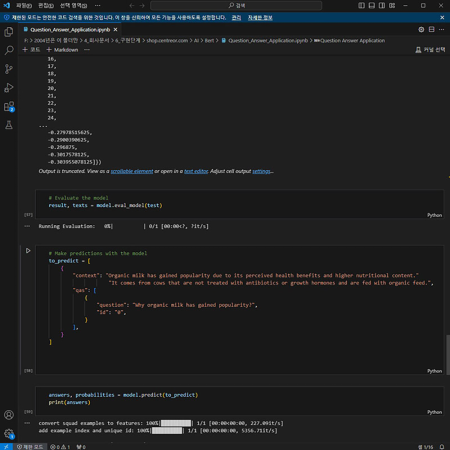
Task: Click the notebook vertical scrollbar thumb
Action: pos(448,355)
